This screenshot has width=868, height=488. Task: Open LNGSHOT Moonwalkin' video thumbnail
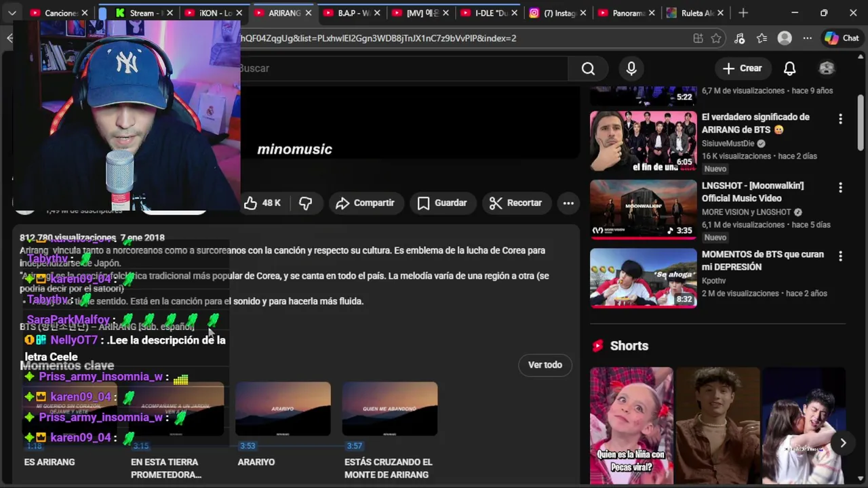[643, 209]
